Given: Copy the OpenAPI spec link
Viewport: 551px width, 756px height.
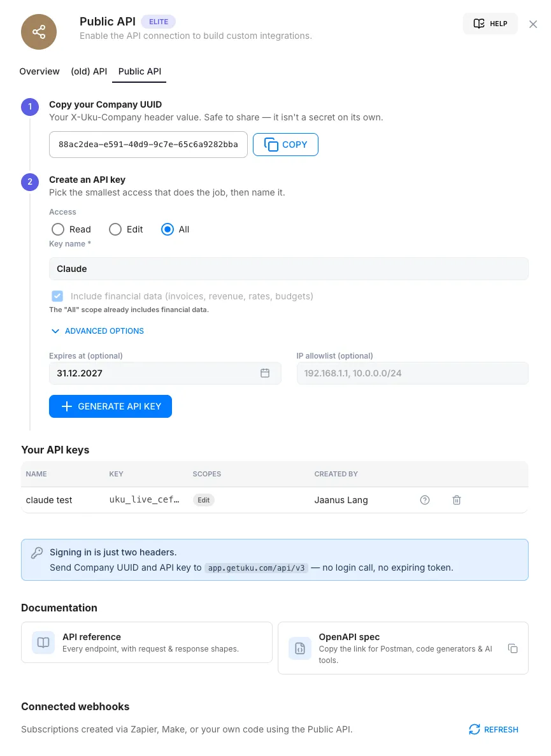Looking at the screenshot, I should click(513, 648).
